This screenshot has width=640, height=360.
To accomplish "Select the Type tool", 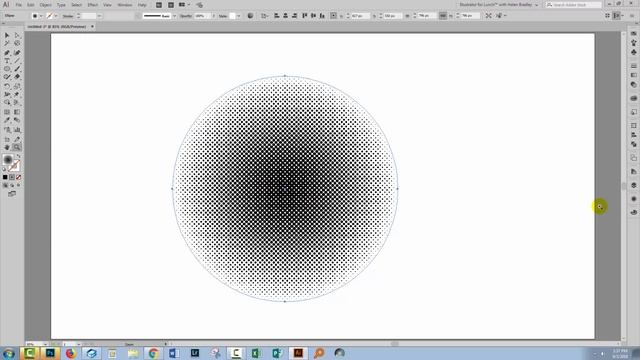I will click(x=7, y=61).
